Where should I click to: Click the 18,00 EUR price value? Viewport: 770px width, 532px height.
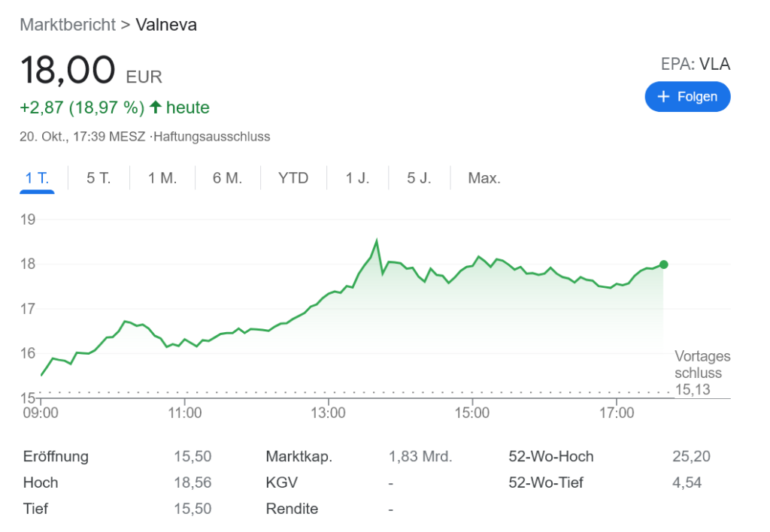(67, 71)
